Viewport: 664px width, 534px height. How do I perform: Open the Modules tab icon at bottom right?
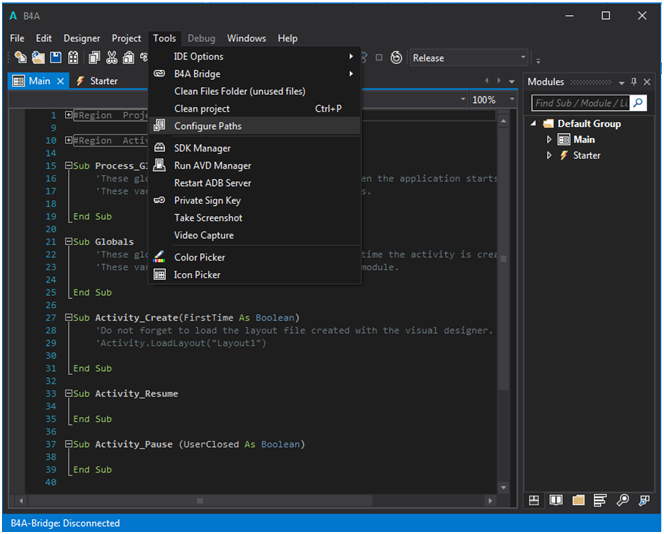(534, 500)
